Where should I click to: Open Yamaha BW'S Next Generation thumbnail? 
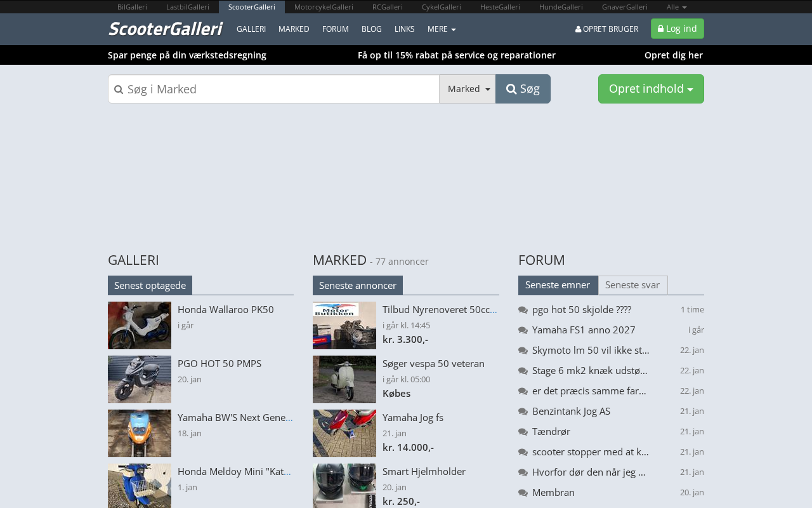(140, 434)
